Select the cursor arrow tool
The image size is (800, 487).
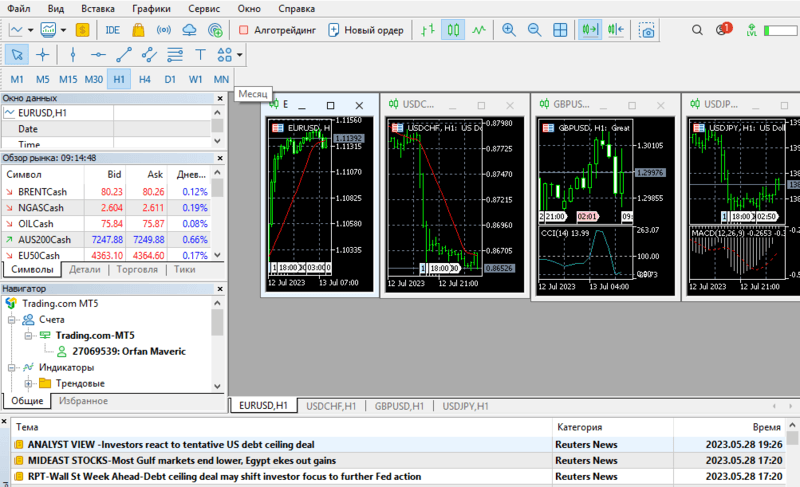[17, 55]
